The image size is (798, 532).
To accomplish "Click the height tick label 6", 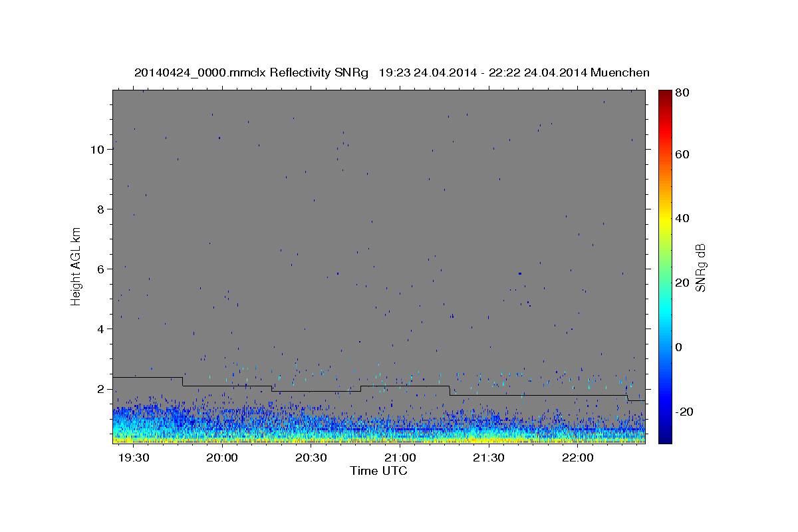I will pyautogui.click(x=101, y=269).
